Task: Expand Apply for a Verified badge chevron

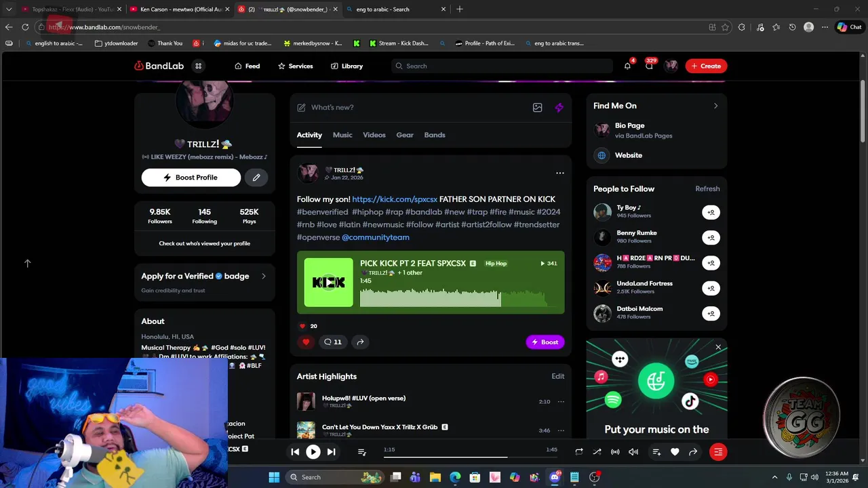Action: pos(263,276)
